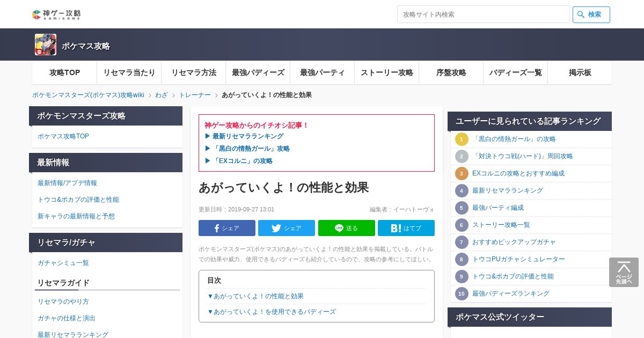This screenshot has height=338, width=644.
Task: Send the article via LINE
Action: (347, 228)
